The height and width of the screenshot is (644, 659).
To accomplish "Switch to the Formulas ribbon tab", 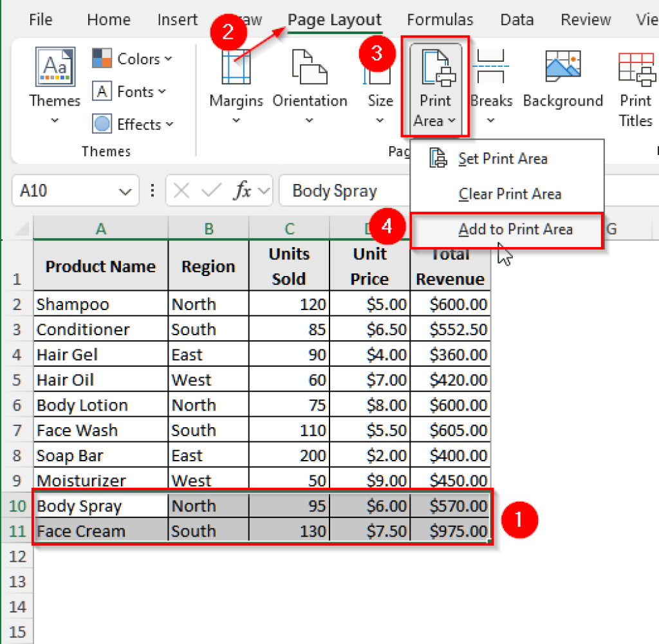I will [440, 19].
